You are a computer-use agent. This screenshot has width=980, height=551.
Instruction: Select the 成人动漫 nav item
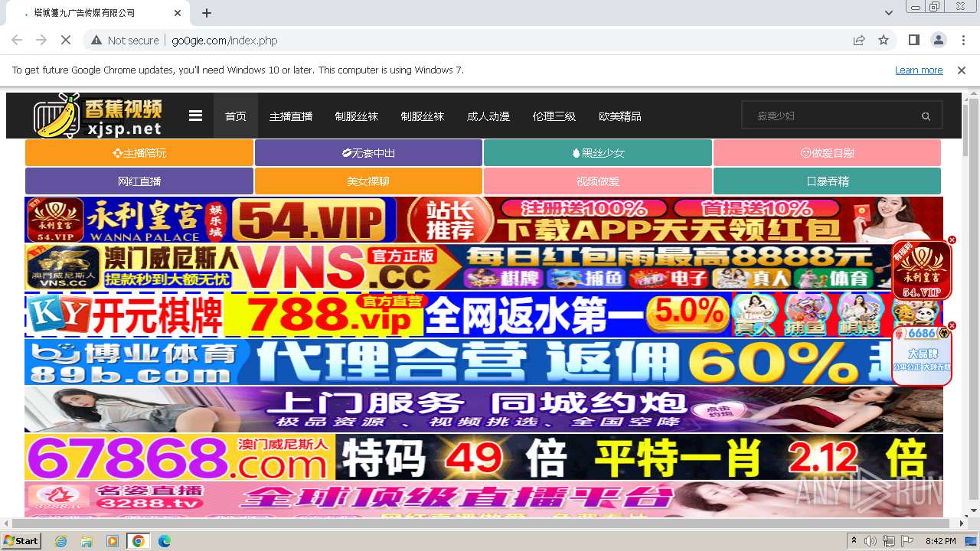pos(488,116)
